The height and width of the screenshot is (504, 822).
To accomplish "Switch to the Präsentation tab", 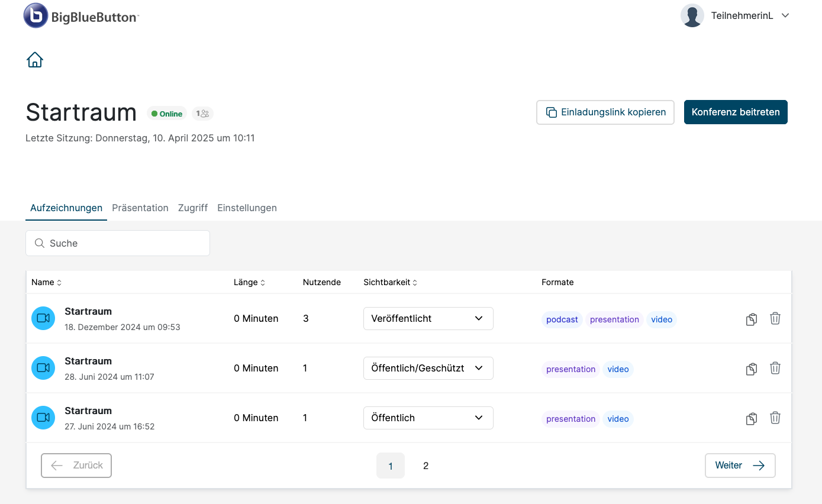I will 140,208.
